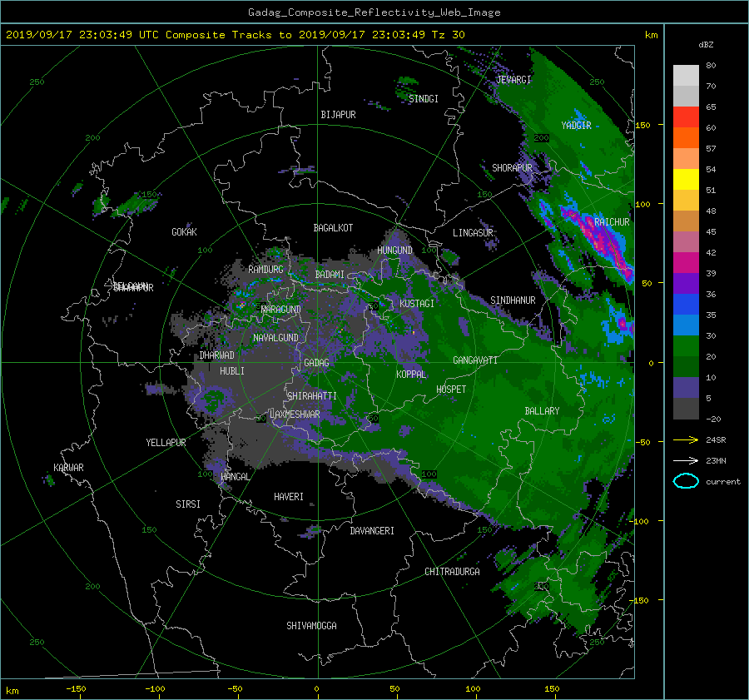Click the Gadag Composite Reflectivity title text
The width and height of the screenshot is (749, 700).
click(374, 12)
